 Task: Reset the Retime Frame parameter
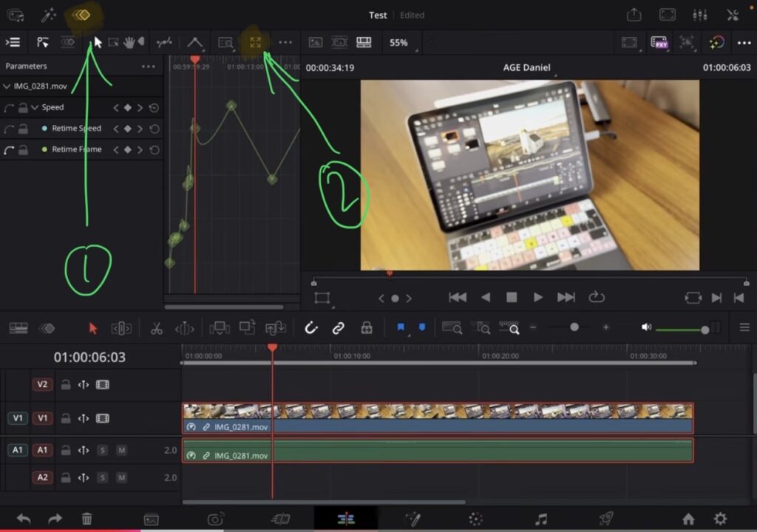[x=154, y=150]
